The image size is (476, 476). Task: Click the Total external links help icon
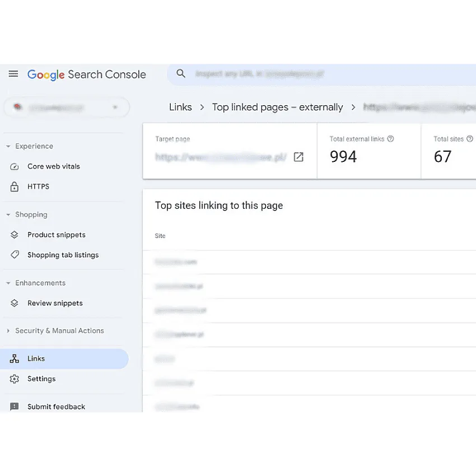[x=390, y=139]
